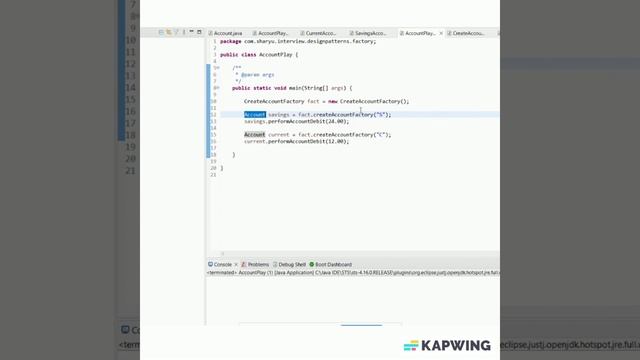Click class name 'AccountPlay' in the declaration

click(276, 55)
